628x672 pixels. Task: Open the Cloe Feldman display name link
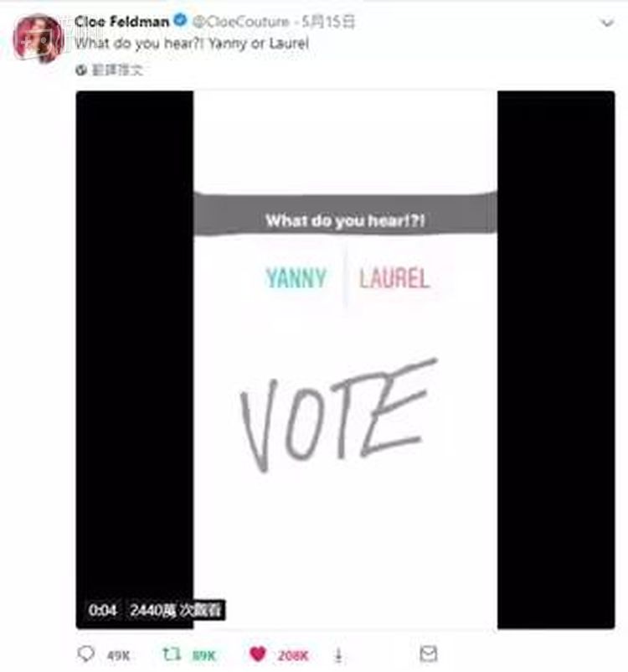pyautogui.click(x=122, y=21)
